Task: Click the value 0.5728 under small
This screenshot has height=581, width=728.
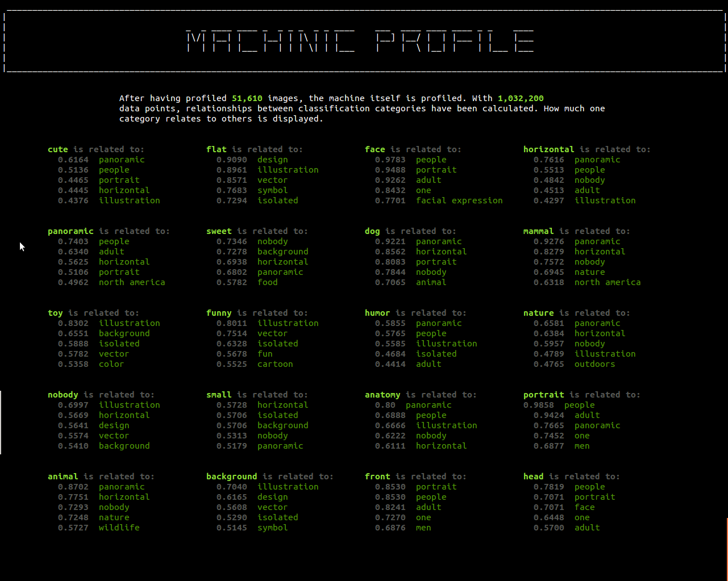Action: click(x=232, y=405)
